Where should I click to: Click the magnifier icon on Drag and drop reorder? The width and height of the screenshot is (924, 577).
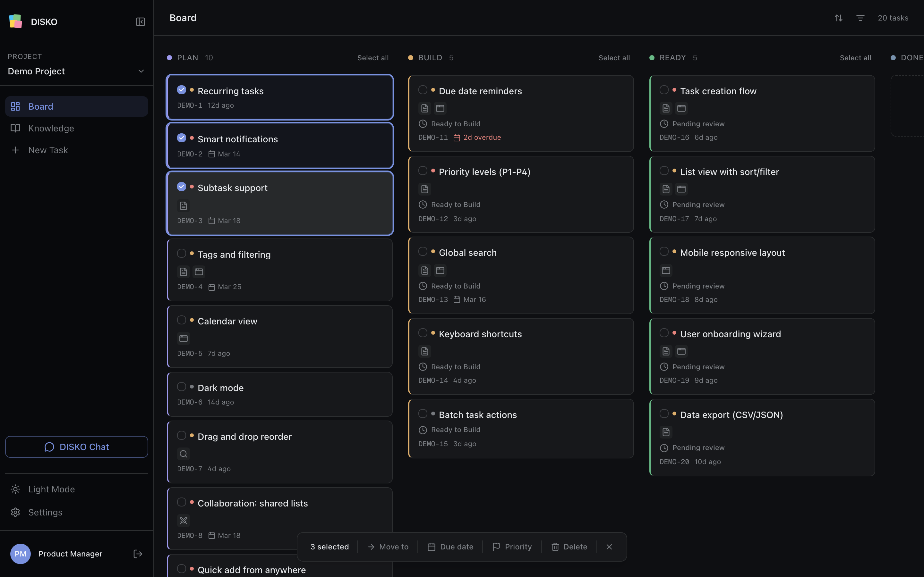point(183,454)
